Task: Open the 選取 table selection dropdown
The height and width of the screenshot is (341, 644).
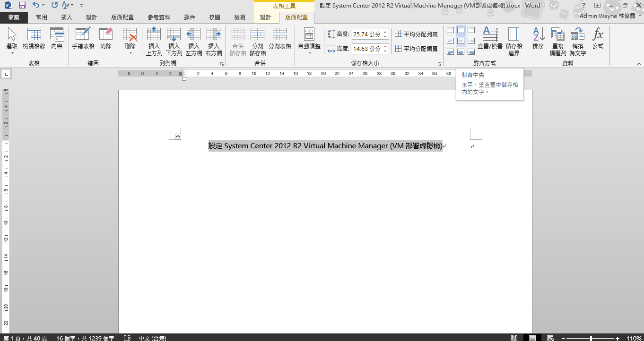Action: [x=12, y=41]
